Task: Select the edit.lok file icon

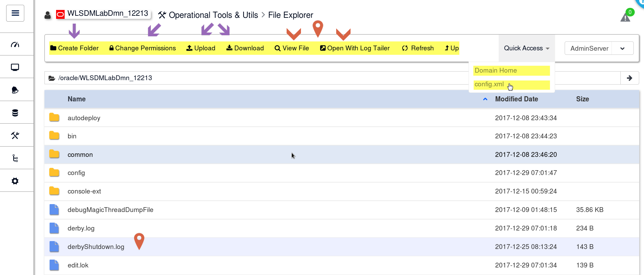Action: pos(54,265)
